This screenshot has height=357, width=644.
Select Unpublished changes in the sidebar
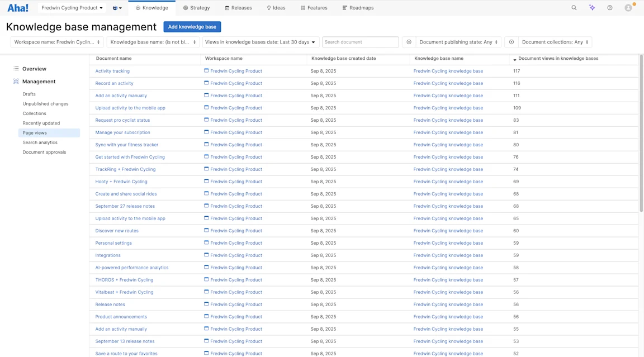pyautogui.click(x=46, y=104)
